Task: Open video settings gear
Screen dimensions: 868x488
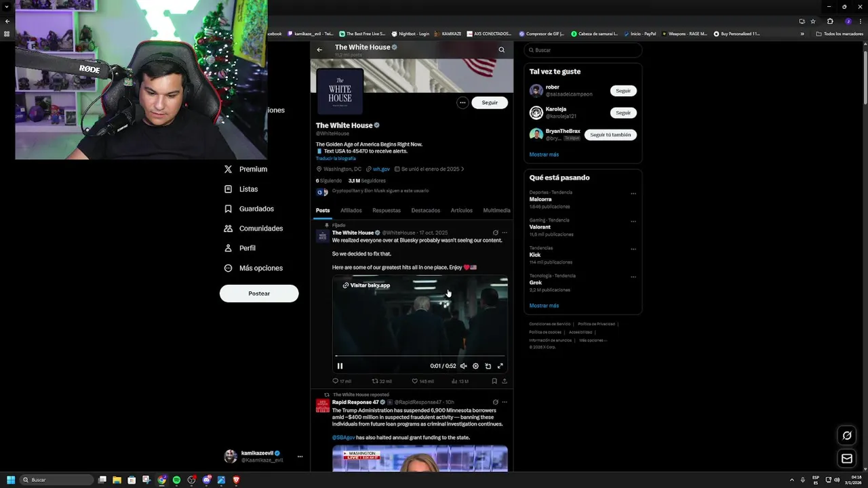Action: [x=475, y=366]
